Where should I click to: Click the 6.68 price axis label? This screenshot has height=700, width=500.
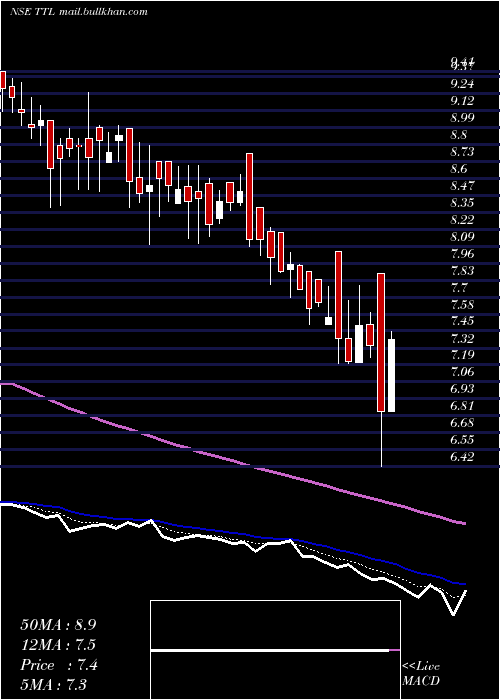click(463, 423)
